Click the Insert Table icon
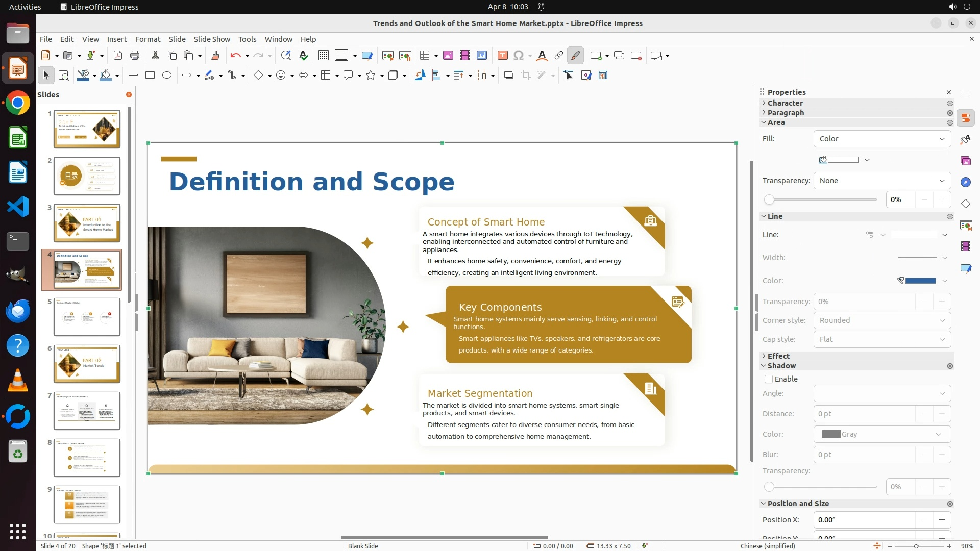Viewport: 980px width, 551px height. click(424, 56)
